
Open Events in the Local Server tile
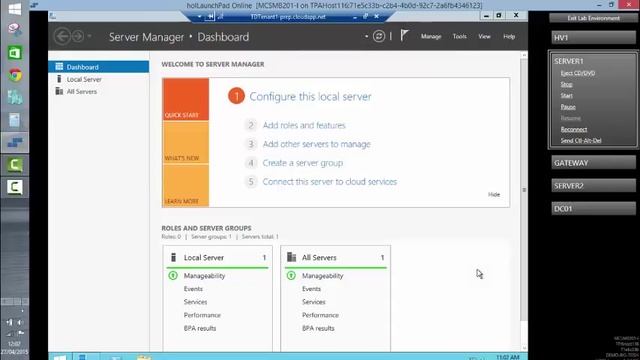pyautogui.click(x=193, y=289)
